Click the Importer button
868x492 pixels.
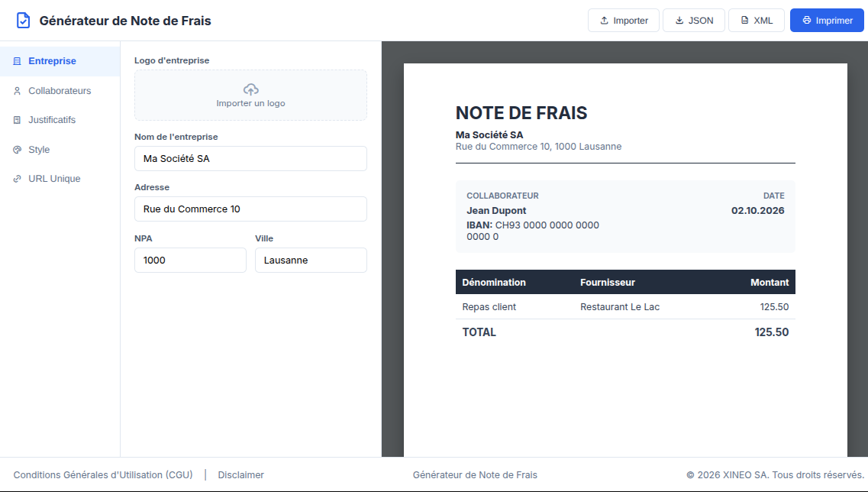623,21
